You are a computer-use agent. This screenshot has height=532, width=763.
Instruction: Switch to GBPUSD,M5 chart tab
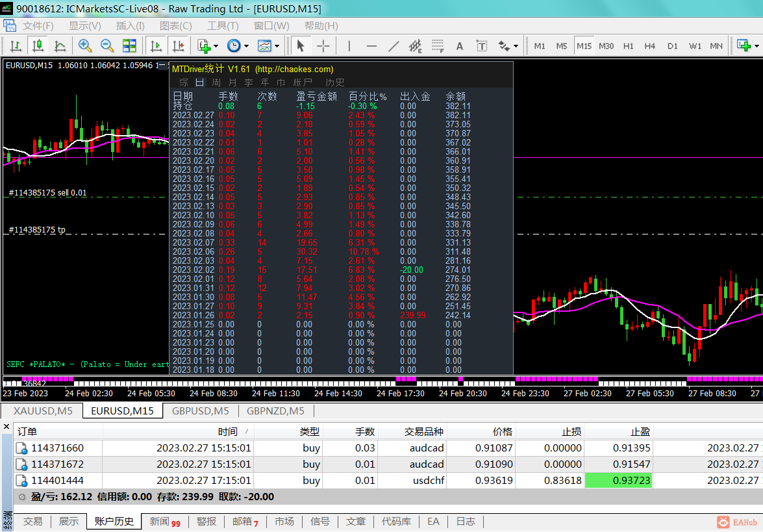(x=201, y=411)
